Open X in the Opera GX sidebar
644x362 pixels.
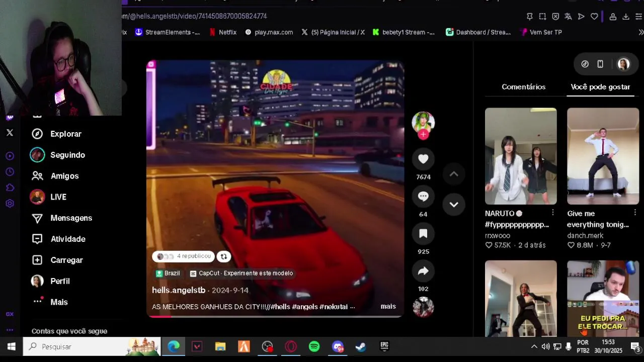pyautogui.click(x=10, y=133)
